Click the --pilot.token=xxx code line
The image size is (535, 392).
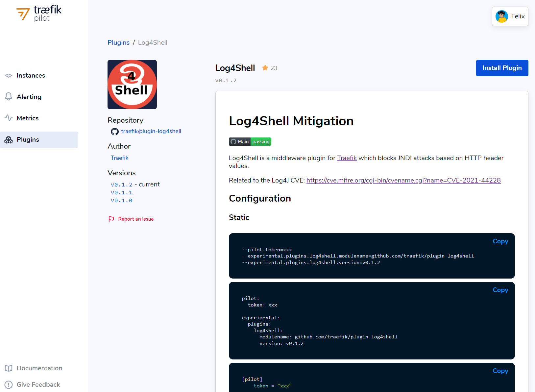pyautogui.click(x=267, y=250)
